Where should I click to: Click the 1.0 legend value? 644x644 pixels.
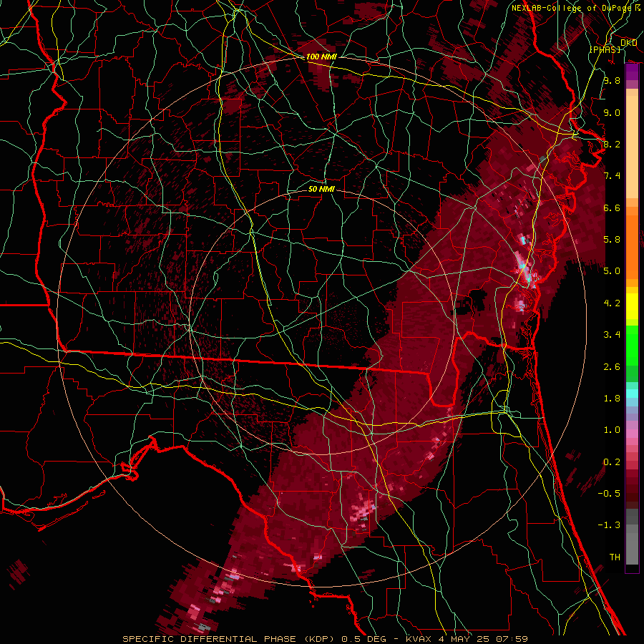(612, 430)
